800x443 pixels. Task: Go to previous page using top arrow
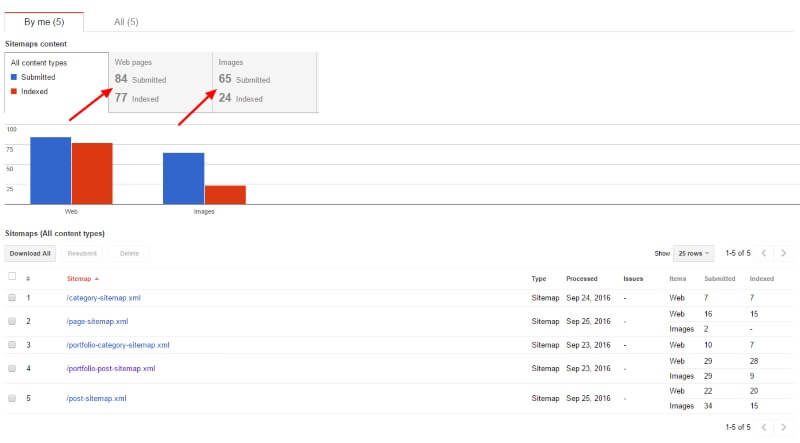(x=763, y=253)
